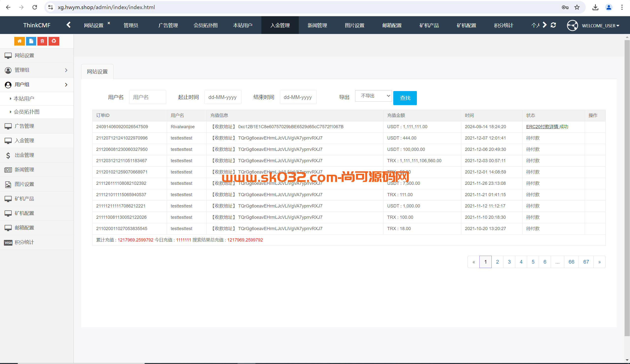Open 本站用户 sidebar submenu item
Viewport: 630px width, 364px height.
(37, 98)
